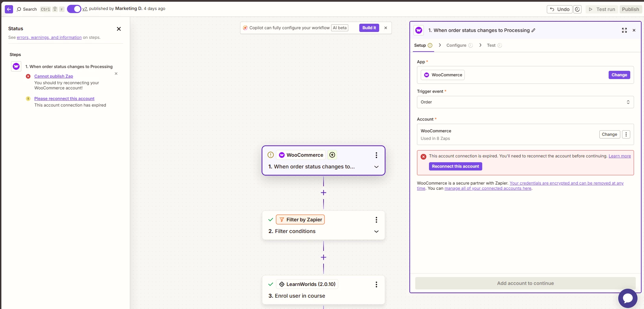This screenshot has height=309, width=644.
Task: Click Filter by Zapier app chip
Action: tap(300, 220)
